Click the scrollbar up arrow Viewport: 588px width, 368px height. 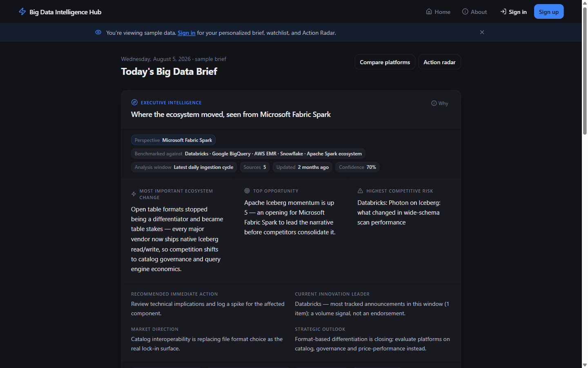pyautogui.click(x=585, y=3)
